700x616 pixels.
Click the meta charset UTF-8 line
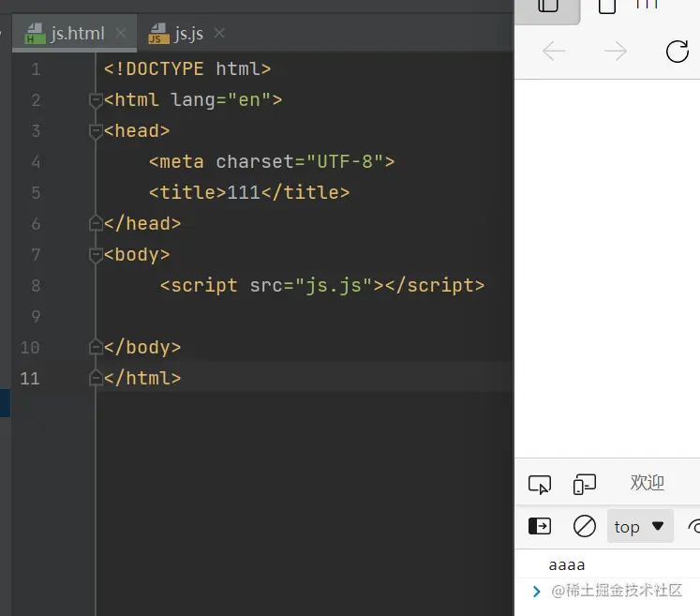(272, 161)
